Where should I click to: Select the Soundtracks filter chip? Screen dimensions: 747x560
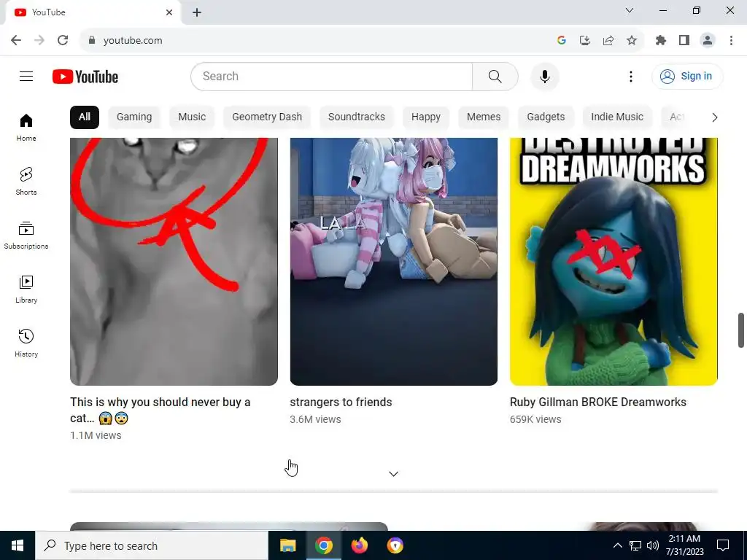coord(356,117)
